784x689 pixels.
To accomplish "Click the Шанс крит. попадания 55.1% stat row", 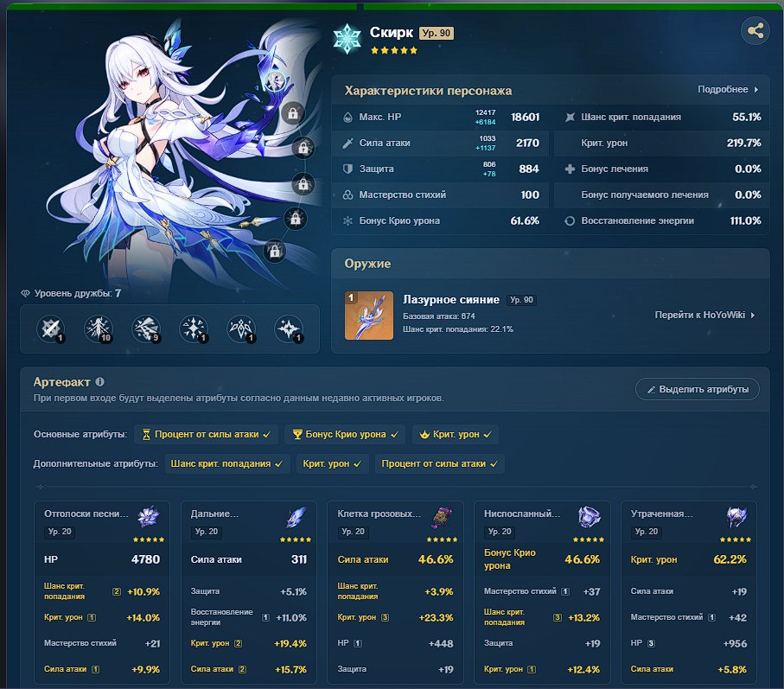I will click(662, 118).
